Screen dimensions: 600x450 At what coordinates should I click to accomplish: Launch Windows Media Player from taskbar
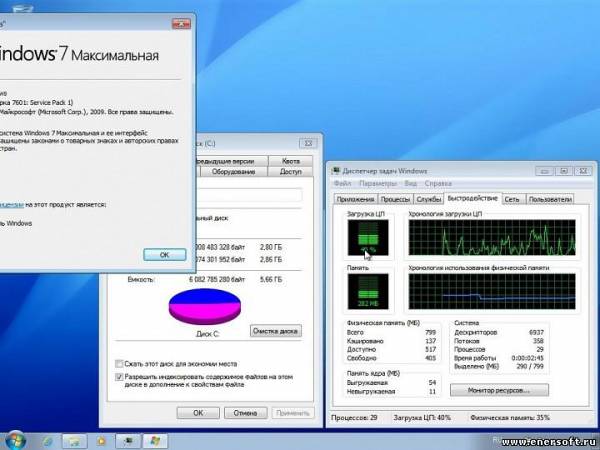tap(101, 441)
